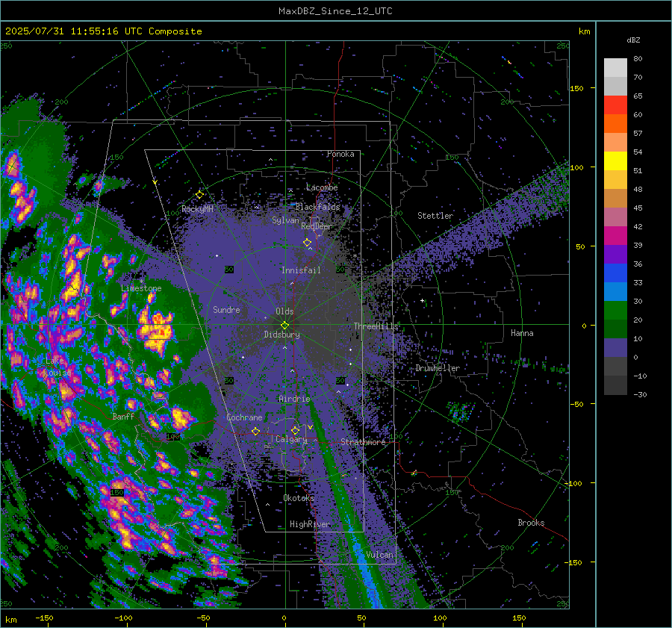Click the magenta swatch between 39 and 42

(x=615, y=236)
